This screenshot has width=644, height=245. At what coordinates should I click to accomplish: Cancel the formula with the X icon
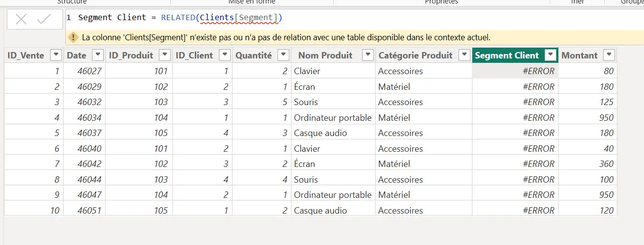[21, 20]
